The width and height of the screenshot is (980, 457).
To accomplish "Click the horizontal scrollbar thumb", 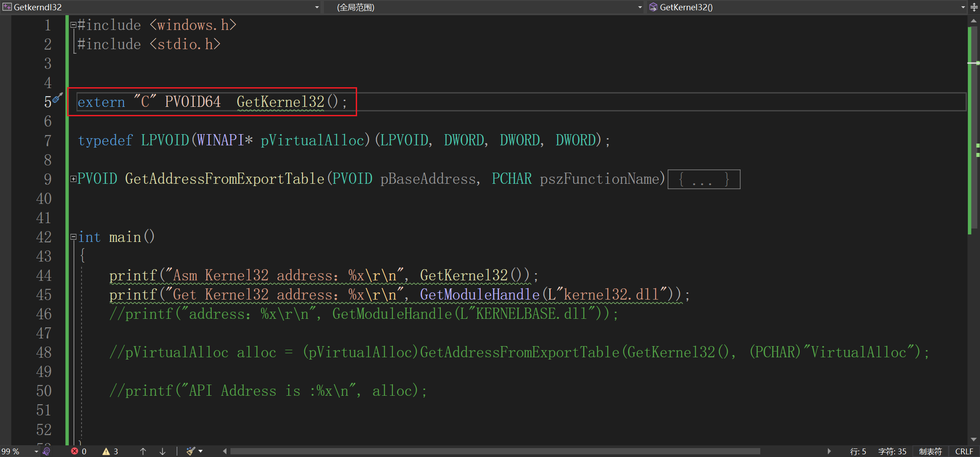I will (495, 451).
